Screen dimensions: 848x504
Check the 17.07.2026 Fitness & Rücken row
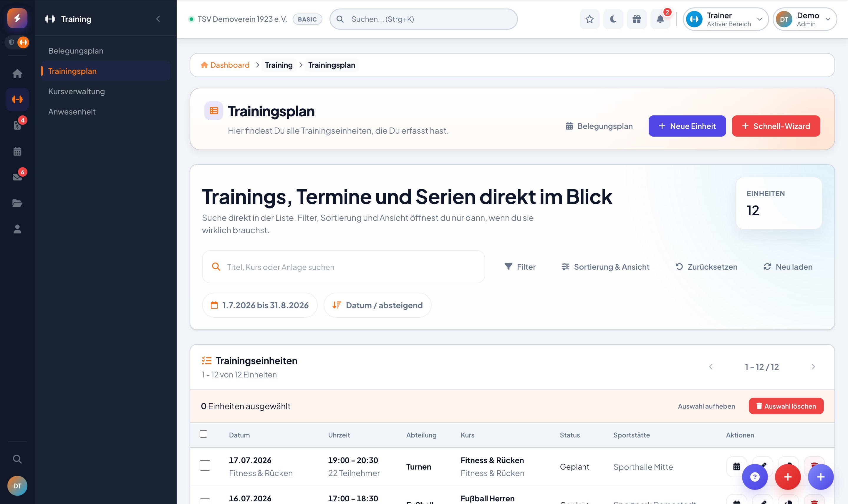[205, 465]
